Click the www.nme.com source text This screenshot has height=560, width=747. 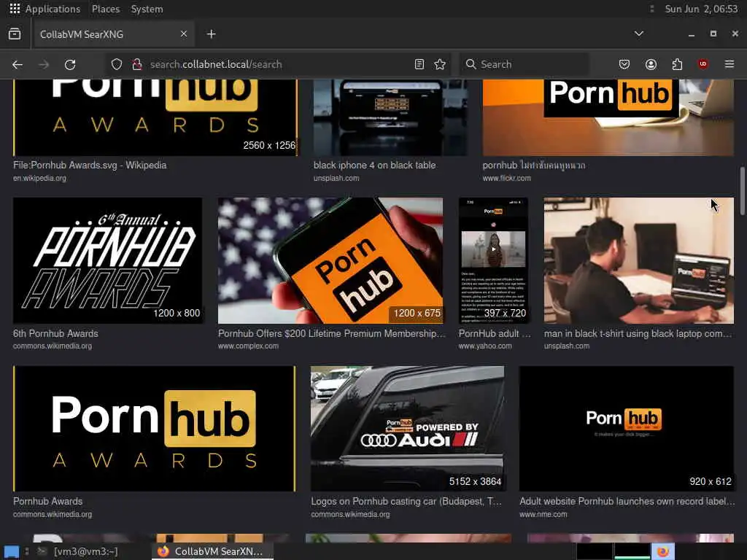point(543,514)
